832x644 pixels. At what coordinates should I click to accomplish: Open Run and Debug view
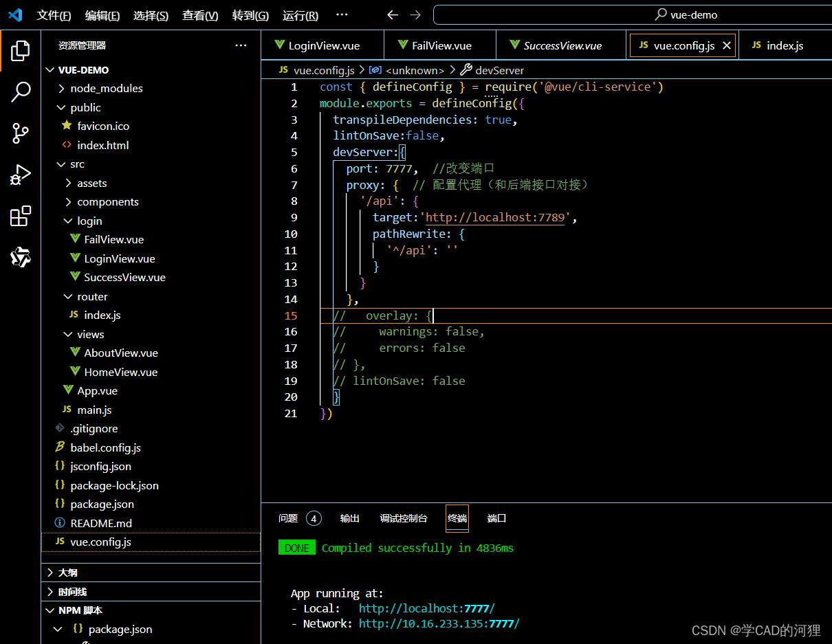(x=21, y=175)
